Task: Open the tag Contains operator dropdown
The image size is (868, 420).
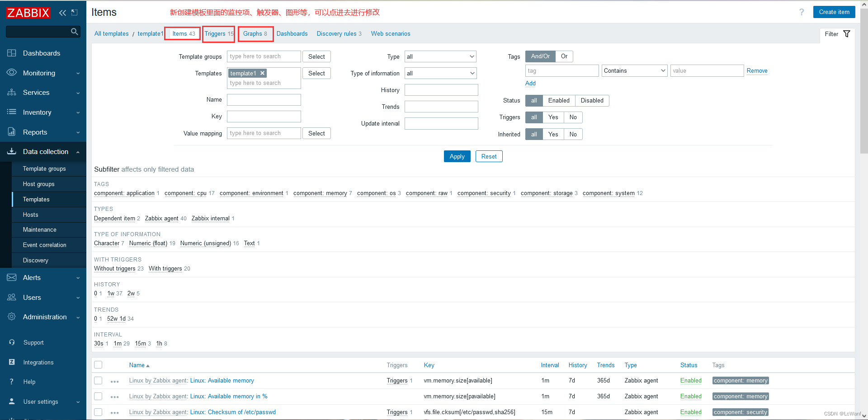Action: click(x=634, y=71)
